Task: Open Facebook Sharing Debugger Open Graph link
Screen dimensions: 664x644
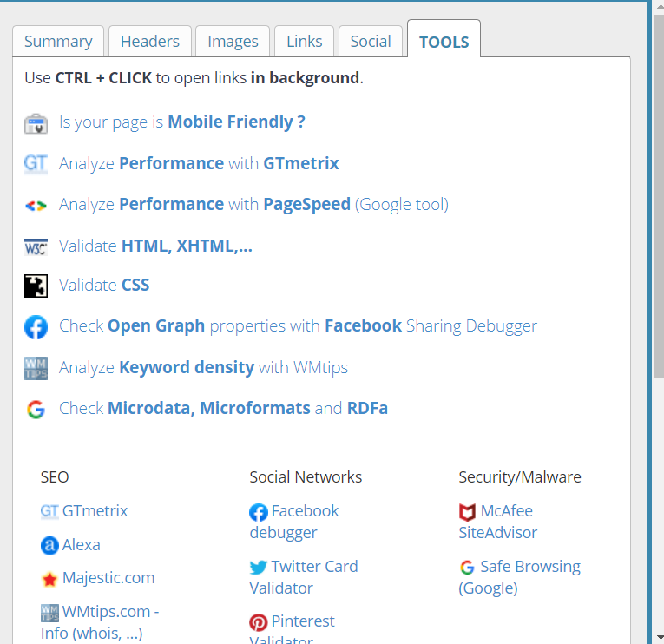Action: pyautogui.click(x=298, y=326)
